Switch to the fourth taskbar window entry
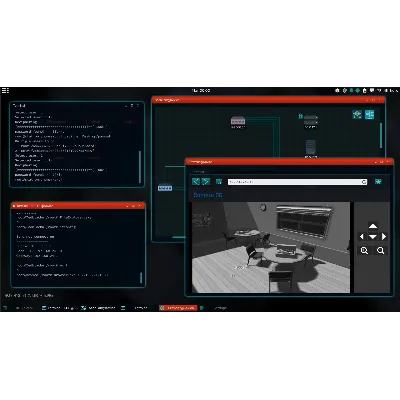 135,308
